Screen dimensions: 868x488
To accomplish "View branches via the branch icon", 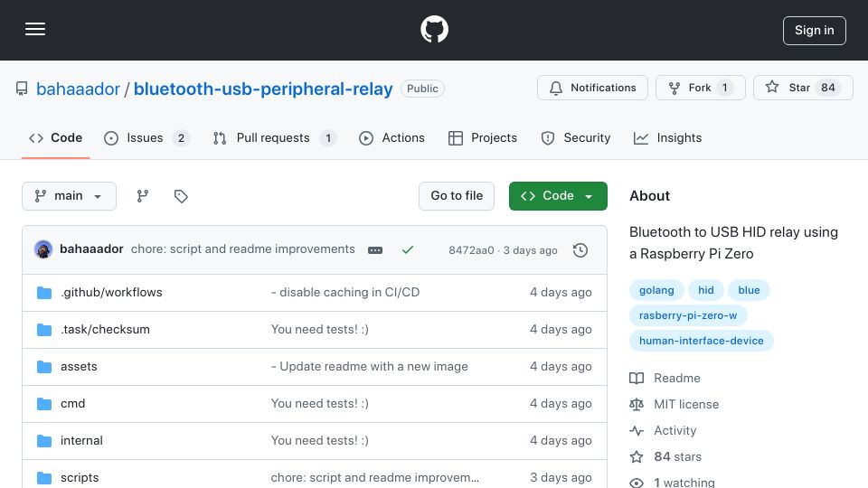I will pyautogui.click(x=143, y=196).
